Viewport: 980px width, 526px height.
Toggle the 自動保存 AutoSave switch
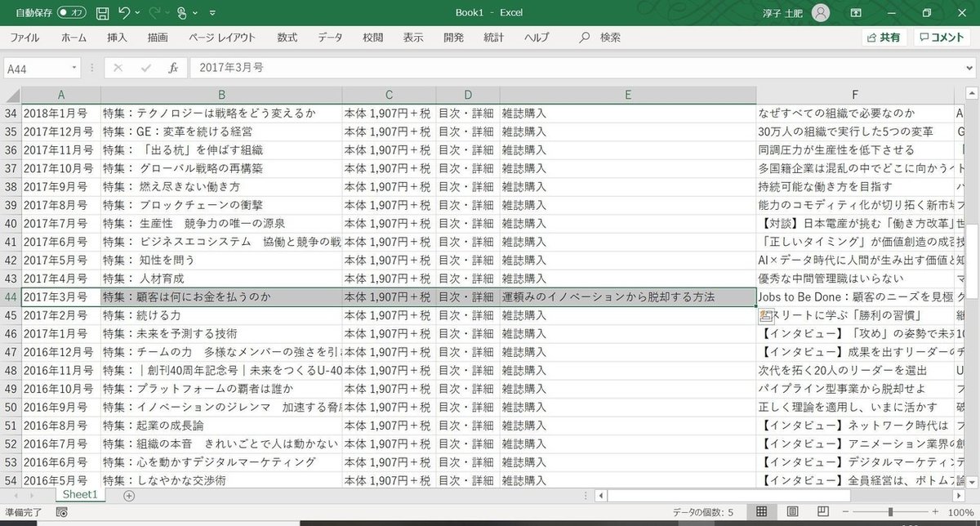point(72,13)
